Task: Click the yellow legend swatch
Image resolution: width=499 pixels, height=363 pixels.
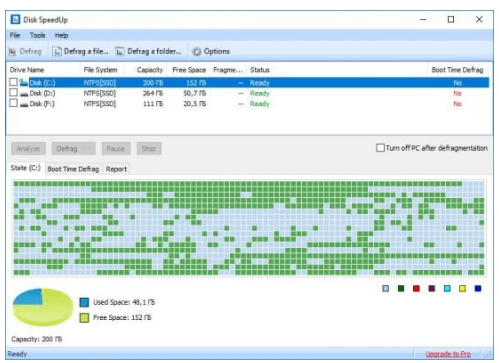Action: (x=462, y=288)
